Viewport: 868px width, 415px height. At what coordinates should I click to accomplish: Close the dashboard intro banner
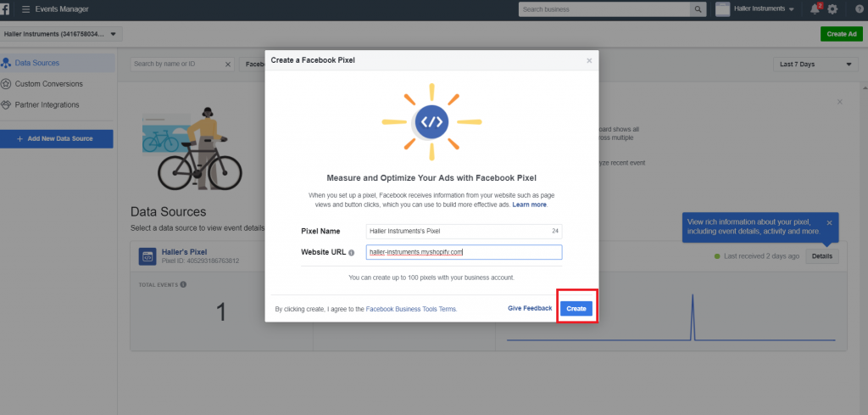tap(840, 102)
